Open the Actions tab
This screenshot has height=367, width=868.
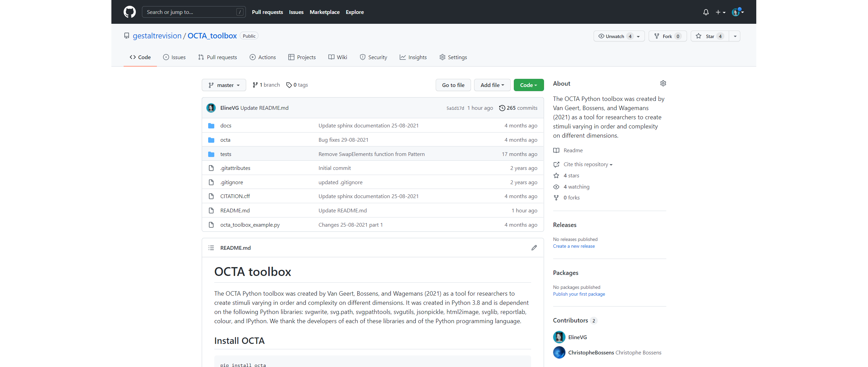coord(263,57)
